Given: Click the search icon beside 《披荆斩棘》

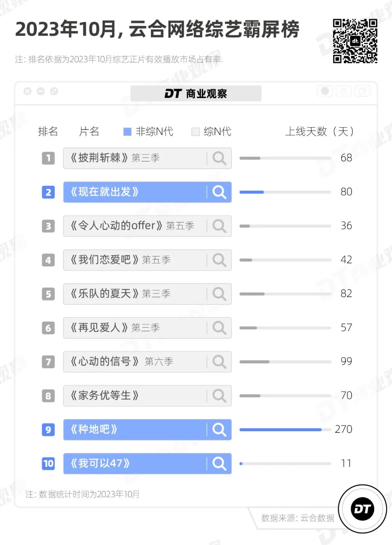Looking at the screenshot, I should (x=219, y=158).
